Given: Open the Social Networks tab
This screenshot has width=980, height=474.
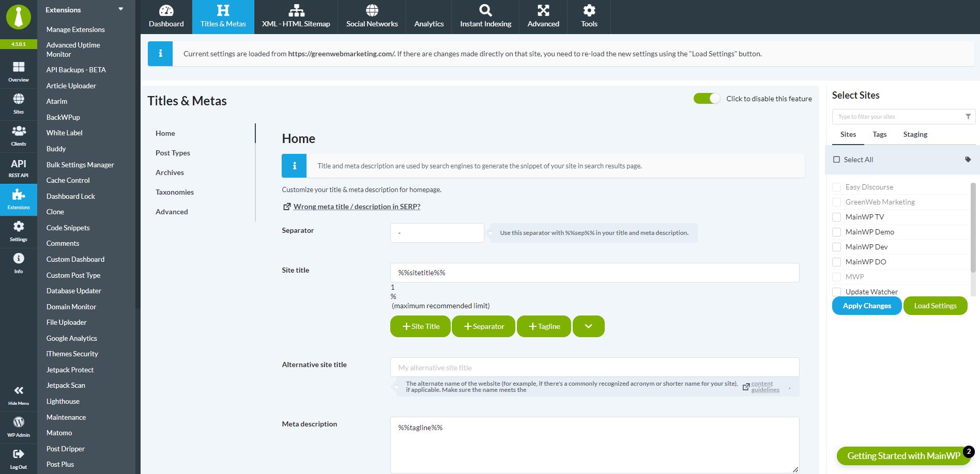Looking at the screenshot, I should (372, 17).
